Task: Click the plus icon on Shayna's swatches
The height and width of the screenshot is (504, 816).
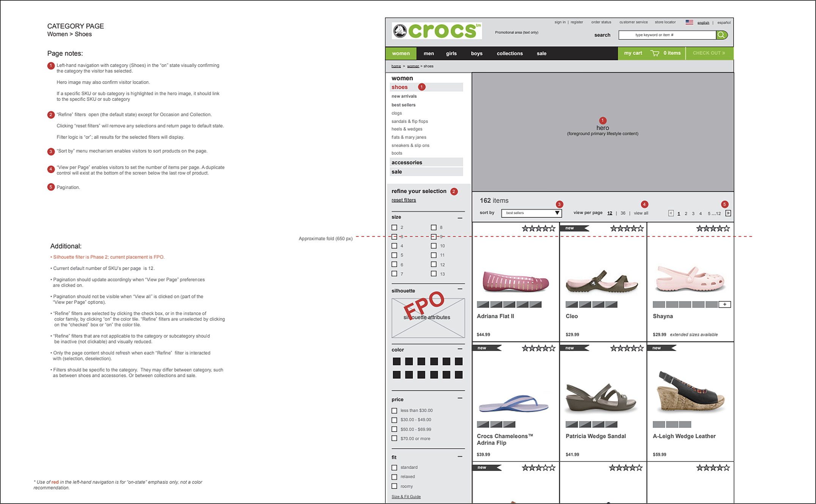Action: pos(725,304)
